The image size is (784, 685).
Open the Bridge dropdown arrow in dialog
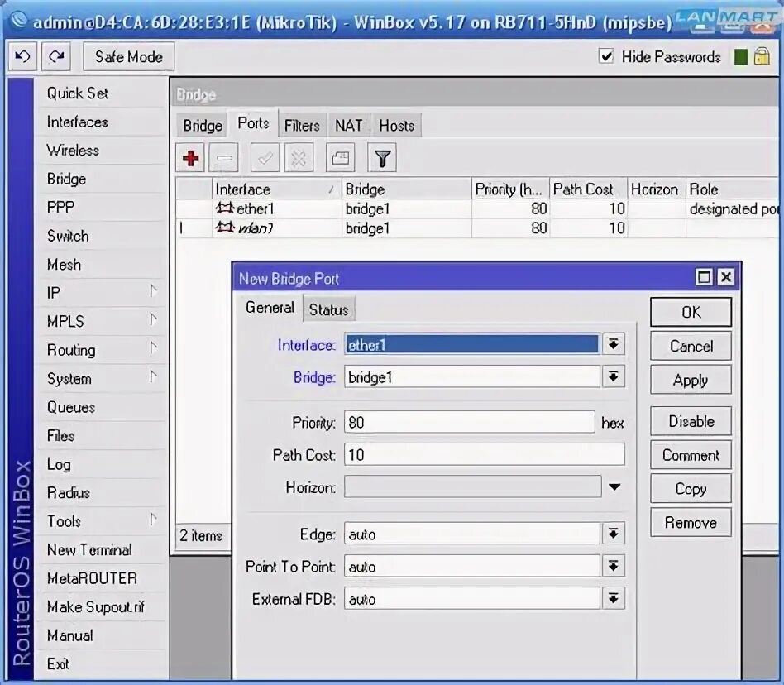click(x=613, y=376)
